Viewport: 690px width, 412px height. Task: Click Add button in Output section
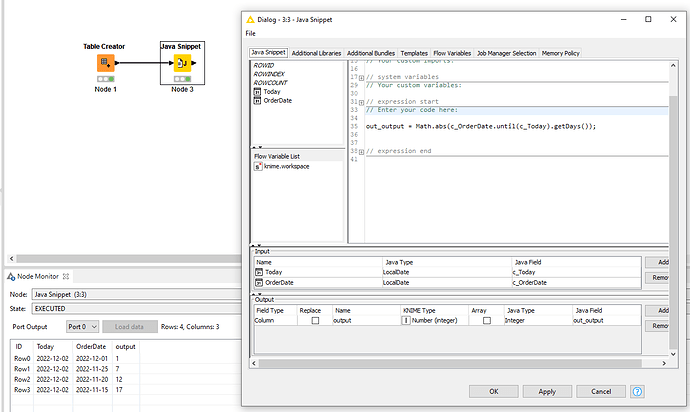pos(657,311)
